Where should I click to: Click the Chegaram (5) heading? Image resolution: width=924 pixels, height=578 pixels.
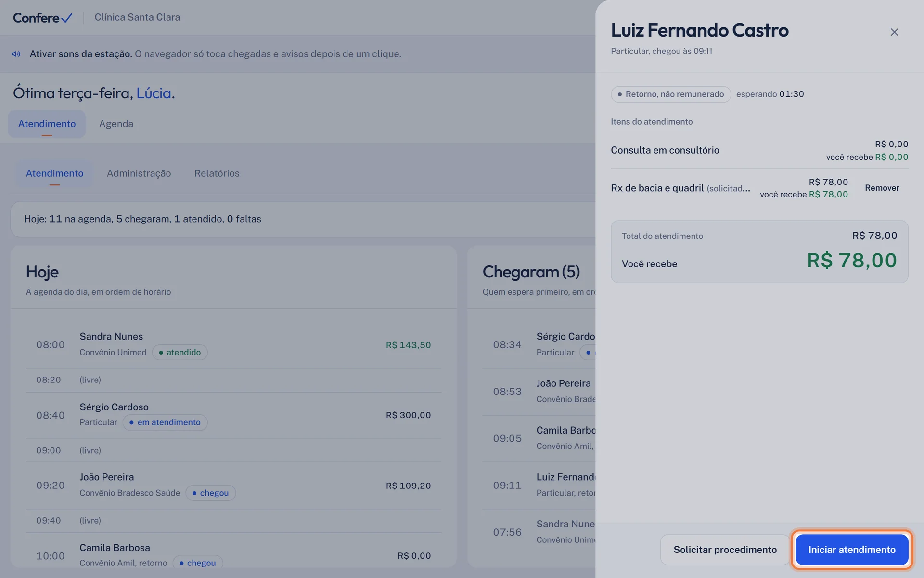pyautogui.click(x=531, y=272)
